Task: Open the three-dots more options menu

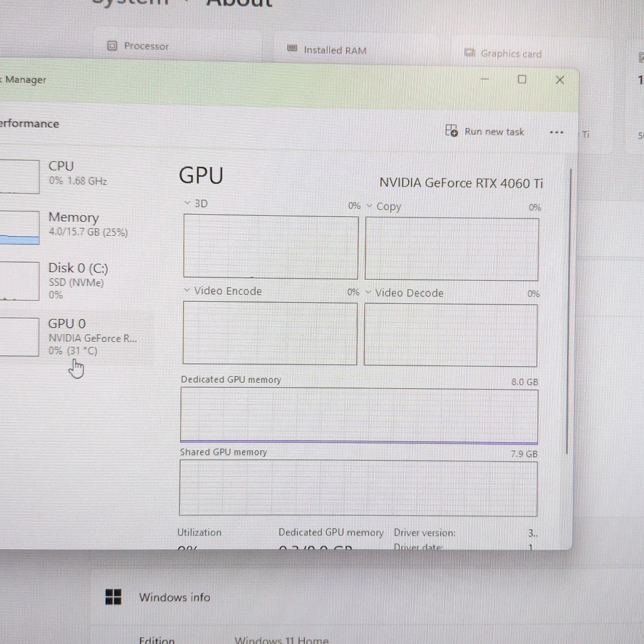Action: [x=556, y=132]
